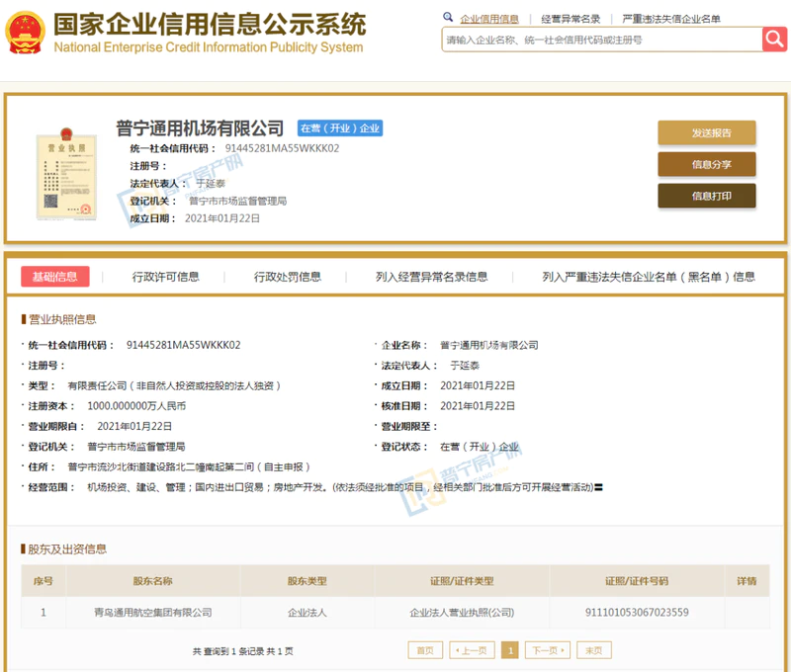Expand the 经营范围 text with the end icon
Viewport: 791px width, 672px height.
tap(598, 486)
